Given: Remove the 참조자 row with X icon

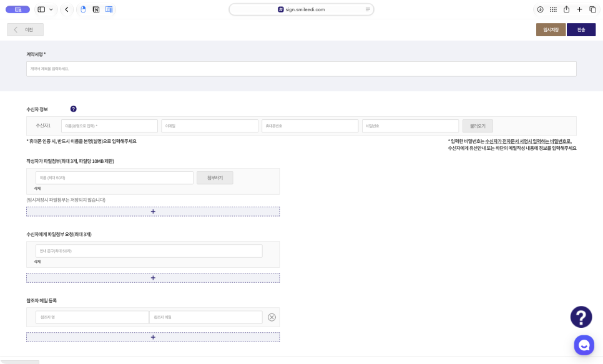Looking at the screenshot, I should [x=272, y=317].
